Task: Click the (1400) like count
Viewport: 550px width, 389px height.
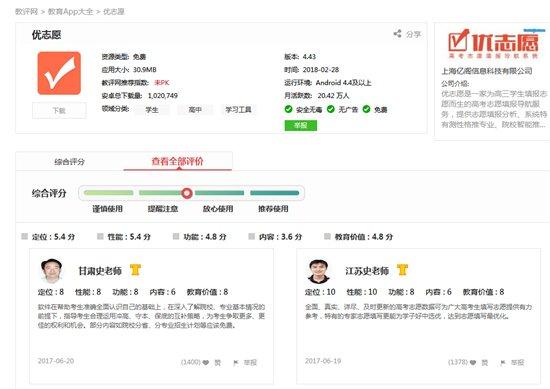Action: pos(190,362)
